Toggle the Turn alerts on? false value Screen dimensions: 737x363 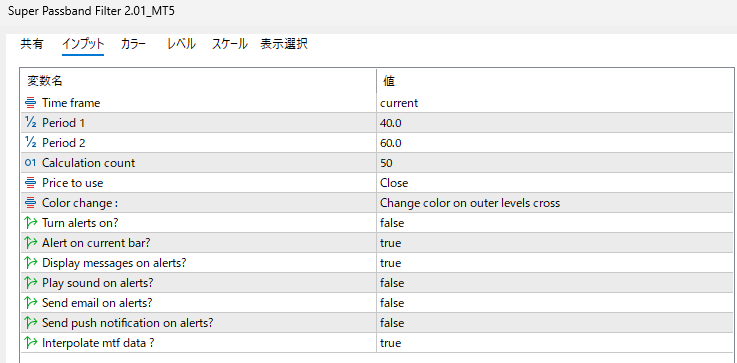(x=555, y=223)
